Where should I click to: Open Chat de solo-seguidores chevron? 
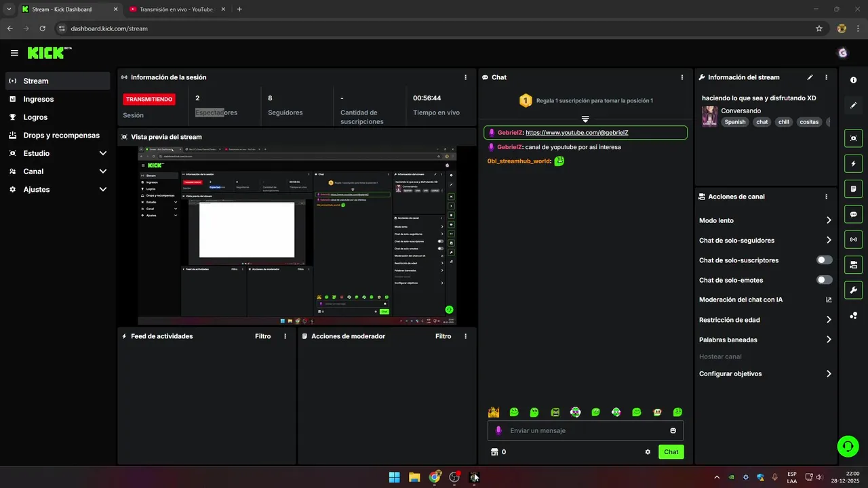(x=829, y=240)
